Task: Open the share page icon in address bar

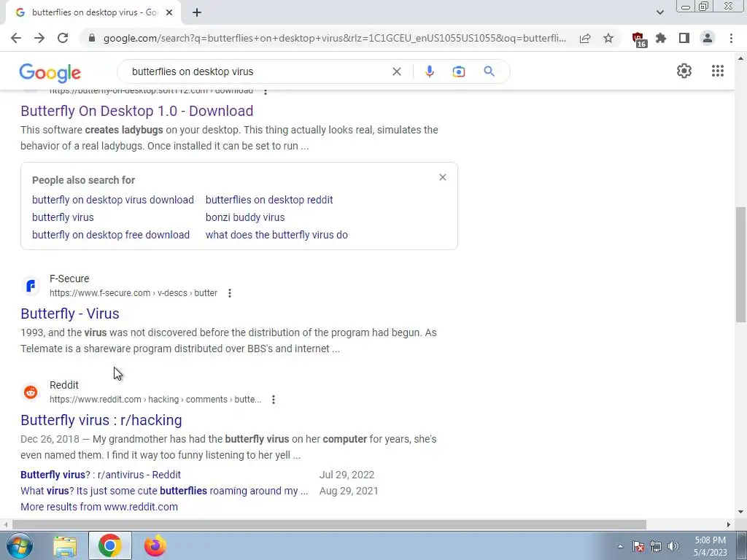Action: [585, 38]
